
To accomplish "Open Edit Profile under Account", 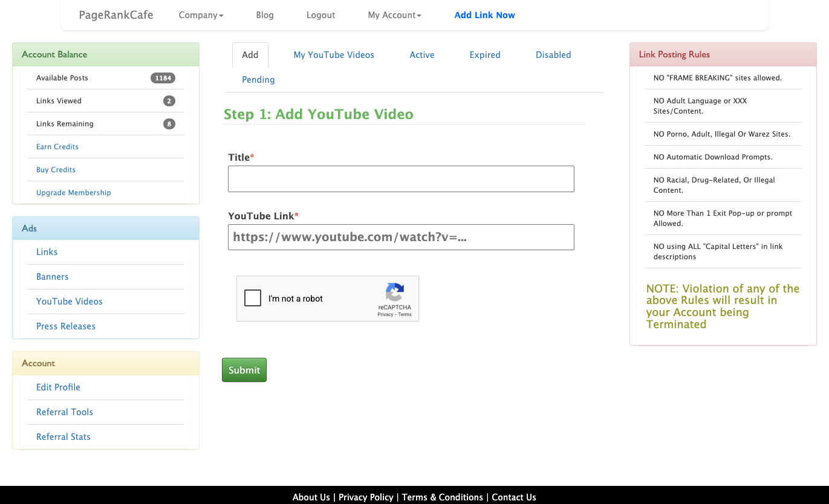I will click(58, 387).
